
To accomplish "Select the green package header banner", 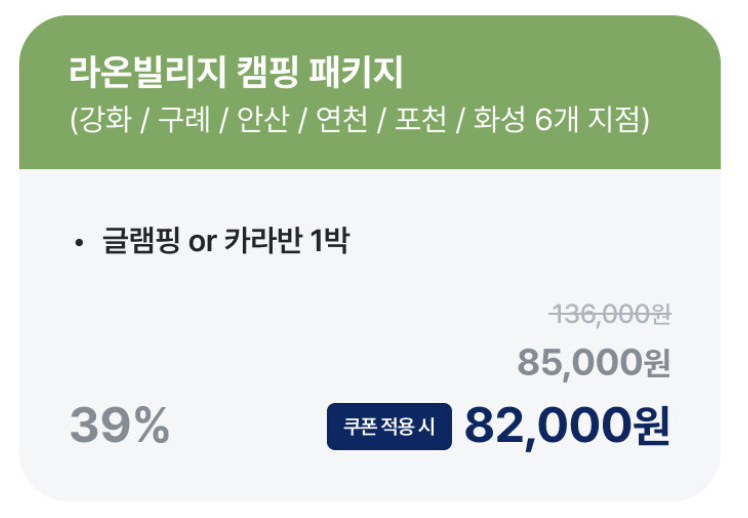I will [x=370, y=92].
